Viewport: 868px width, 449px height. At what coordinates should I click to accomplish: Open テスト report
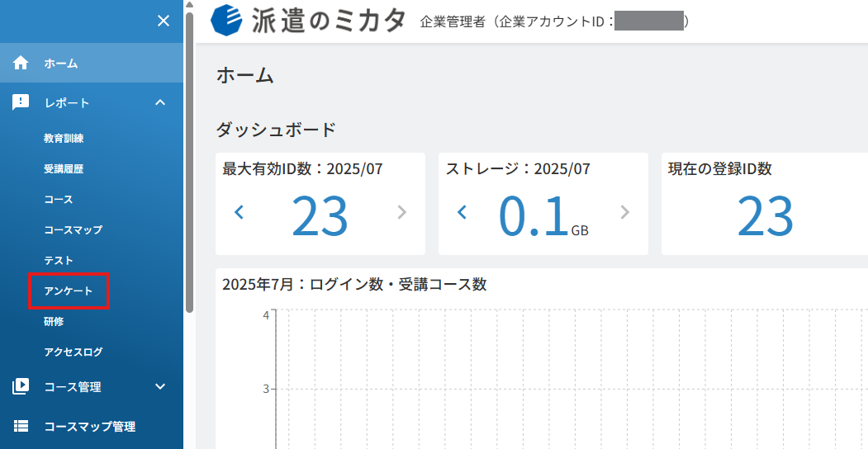[x=59, y=261]
